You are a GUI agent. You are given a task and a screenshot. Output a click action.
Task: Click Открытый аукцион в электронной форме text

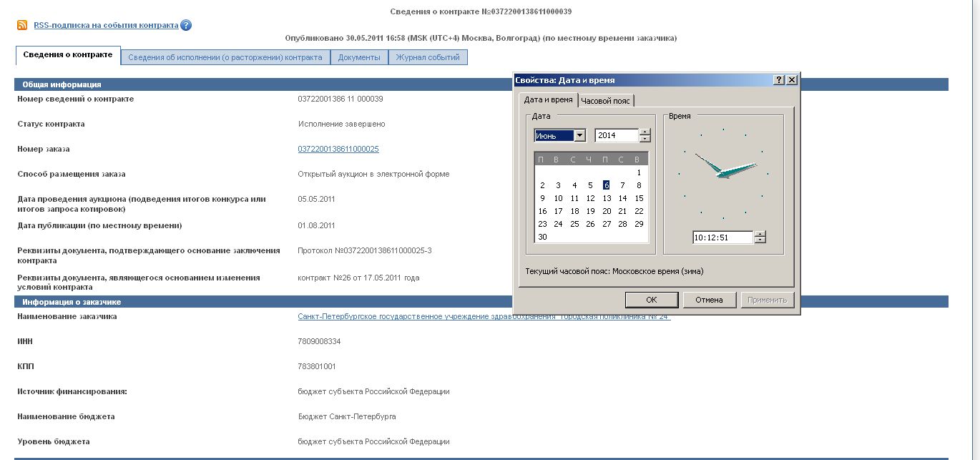[373, 174]
